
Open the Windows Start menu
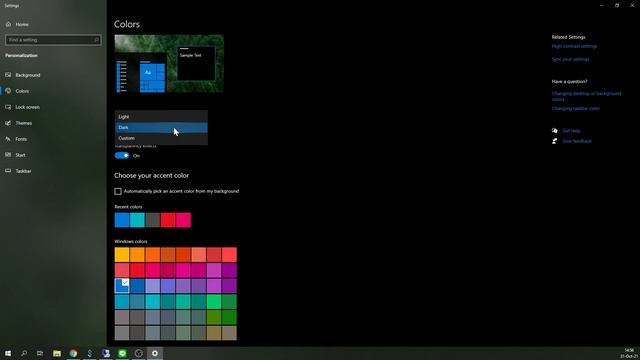point(8,353)
